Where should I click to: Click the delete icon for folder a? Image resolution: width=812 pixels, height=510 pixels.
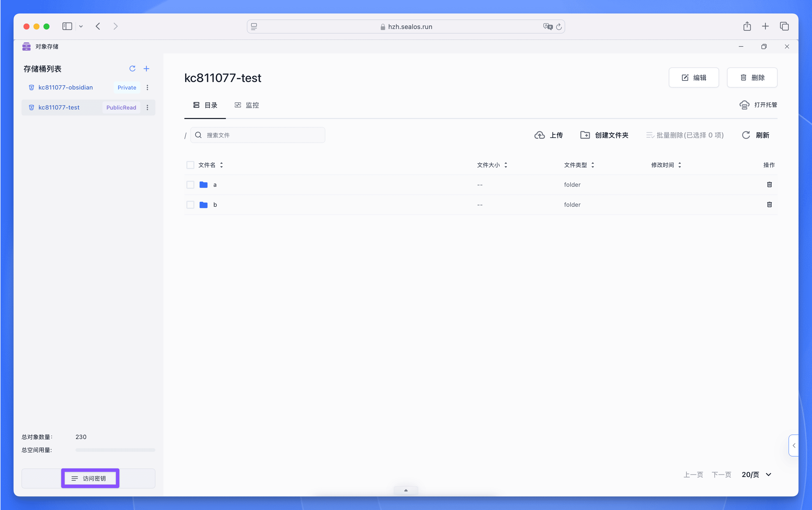tap(769, 184)
